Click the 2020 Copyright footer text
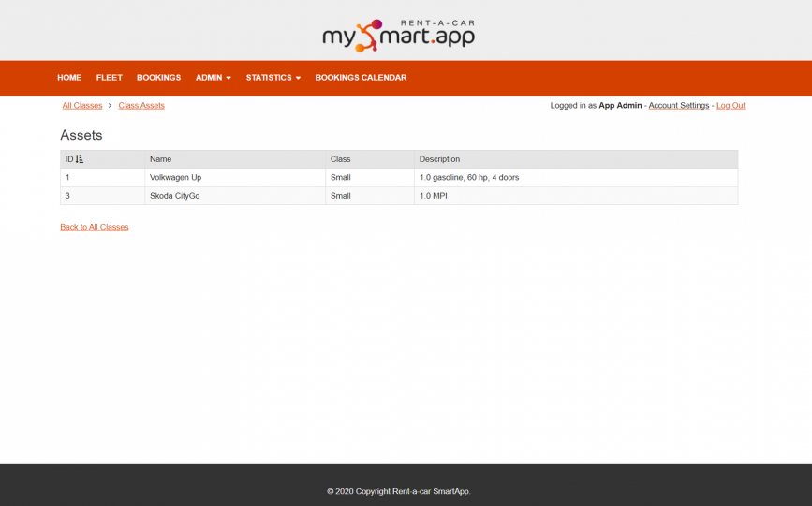 pos(399,491)
